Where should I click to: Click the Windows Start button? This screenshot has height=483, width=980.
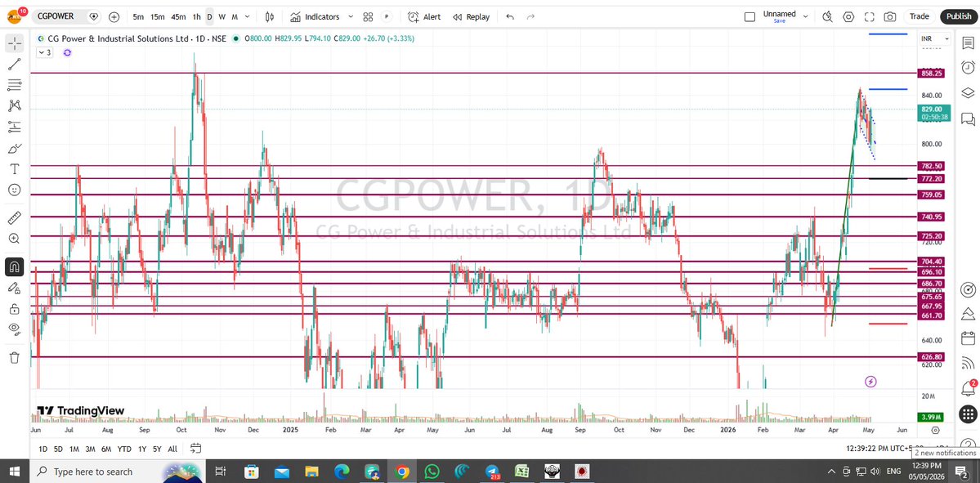[15, 471]
